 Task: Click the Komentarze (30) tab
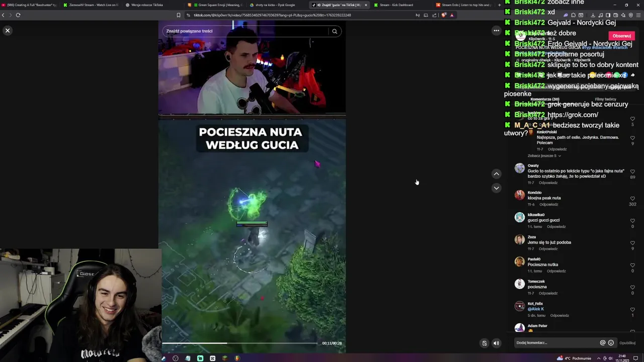545,99
